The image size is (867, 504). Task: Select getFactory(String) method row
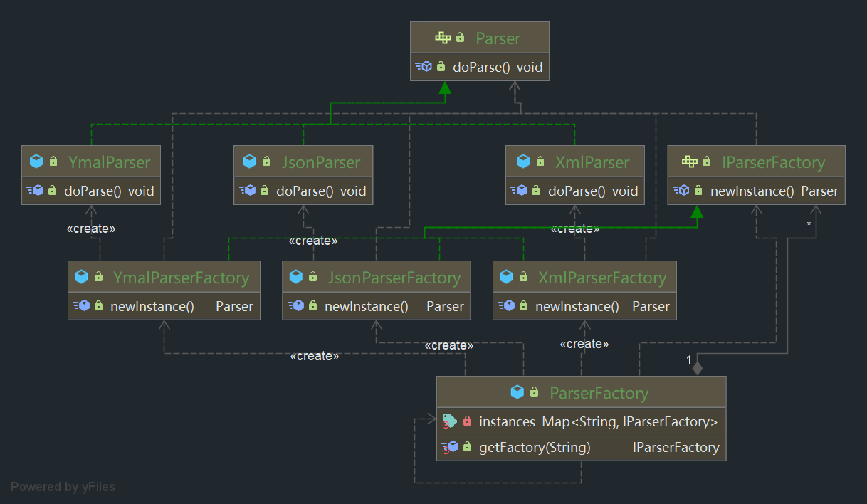535,447
